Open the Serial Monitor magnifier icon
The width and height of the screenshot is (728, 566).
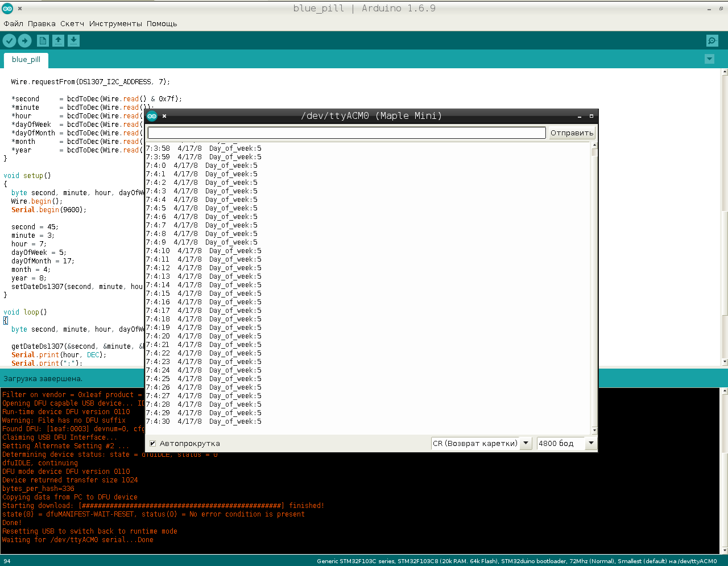tap(712, 40)
